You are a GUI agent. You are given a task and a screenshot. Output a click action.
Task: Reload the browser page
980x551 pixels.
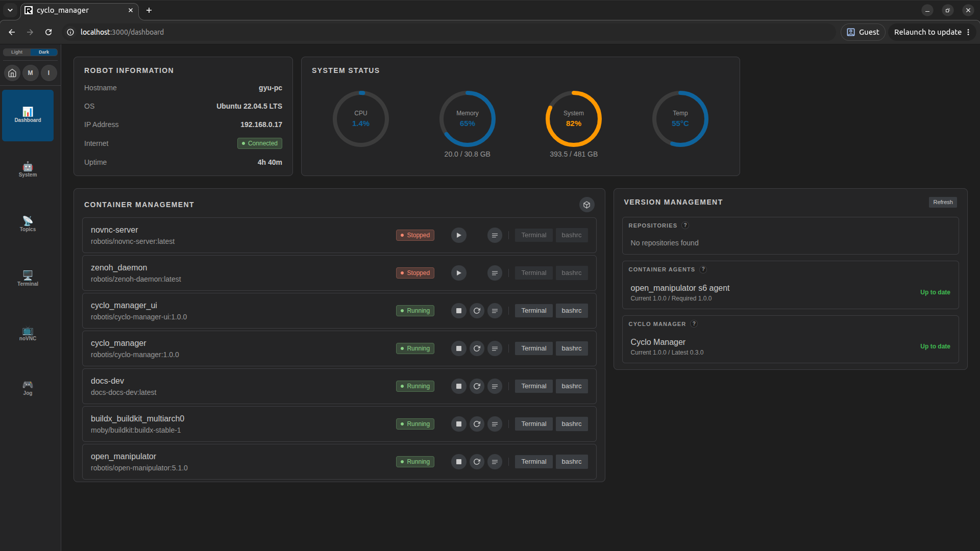pyautogui.click(x=48, y=32)
